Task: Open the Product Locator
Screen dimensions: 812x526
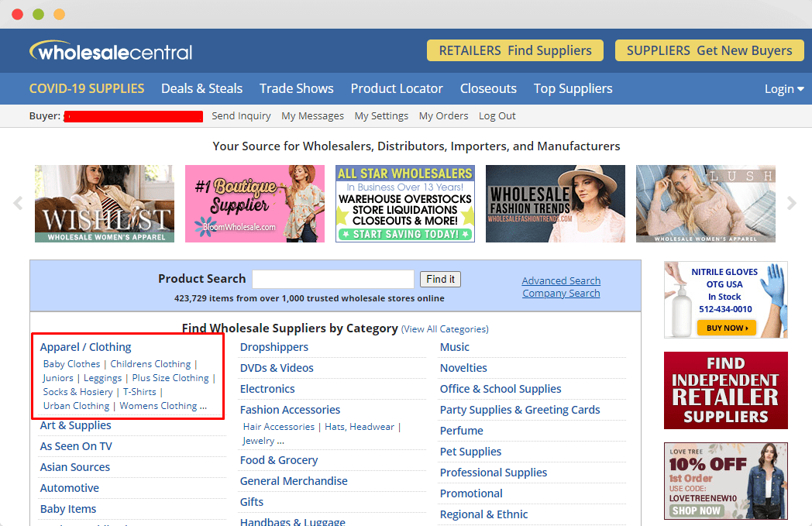Action: point(397,88)
